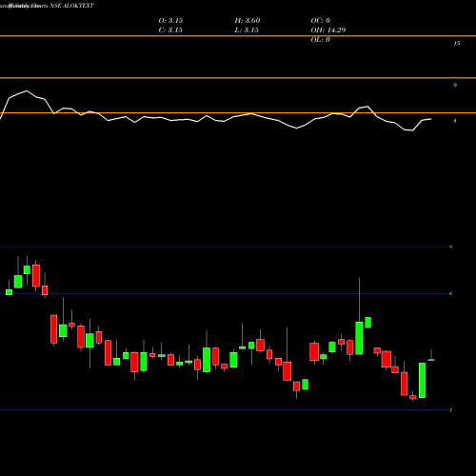This screenshot has width=476, height=476.
Task: Click the '9' indicator axis label
Action: pos(455,85)
